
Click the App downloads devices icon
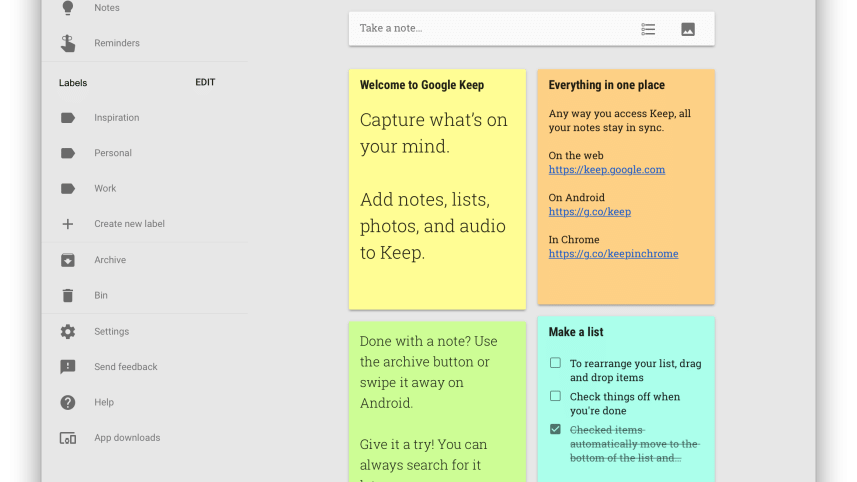coord(68,438)
